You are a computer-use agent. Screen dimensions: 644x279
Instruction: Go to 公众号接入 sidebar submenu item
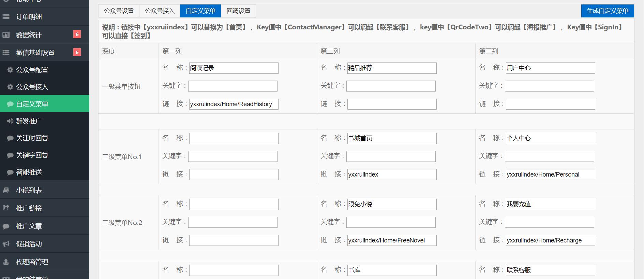[45, 87]
